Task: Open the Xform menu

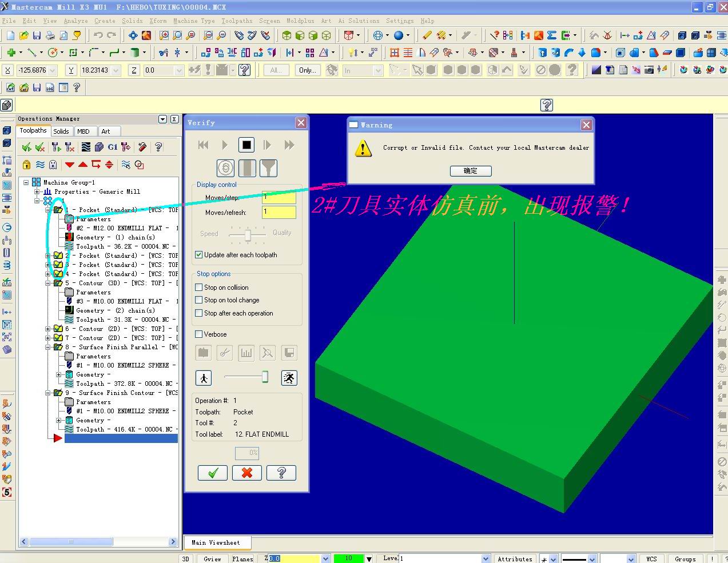Action: pyautogui.click(x=158, y=21)
